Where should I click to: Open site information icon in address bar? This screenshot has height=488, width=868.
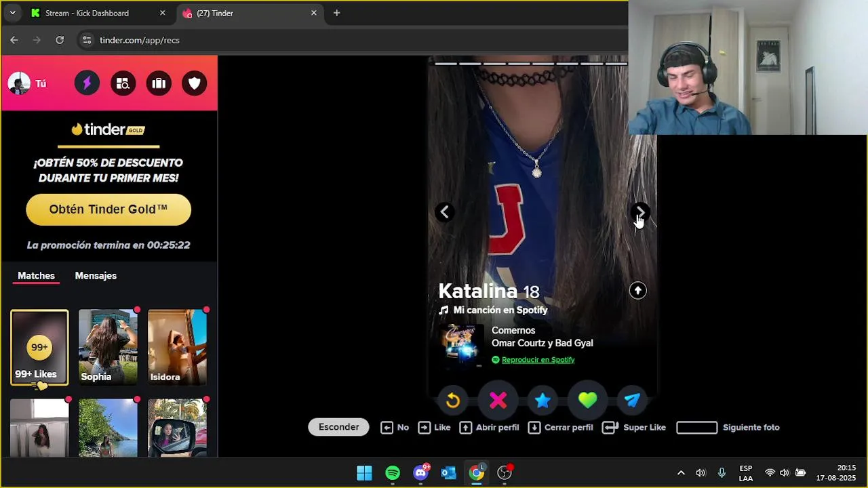click(x=87, y=40)
